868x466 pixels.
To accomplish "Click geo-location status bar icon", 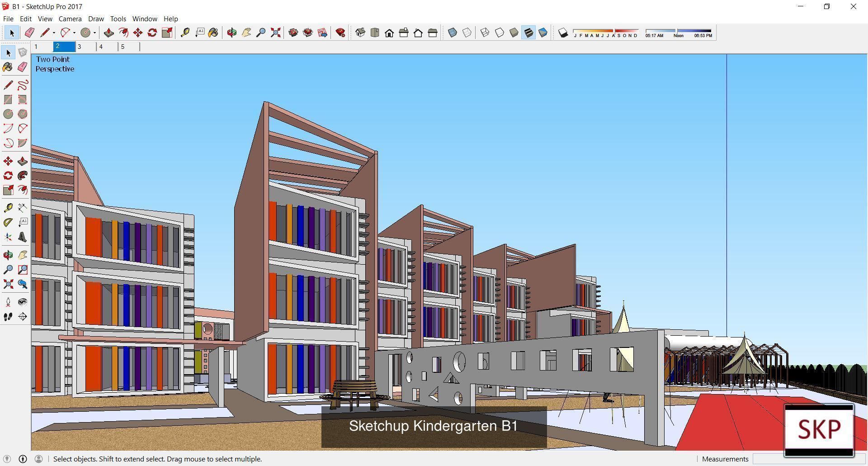I will tap(7, 459).
